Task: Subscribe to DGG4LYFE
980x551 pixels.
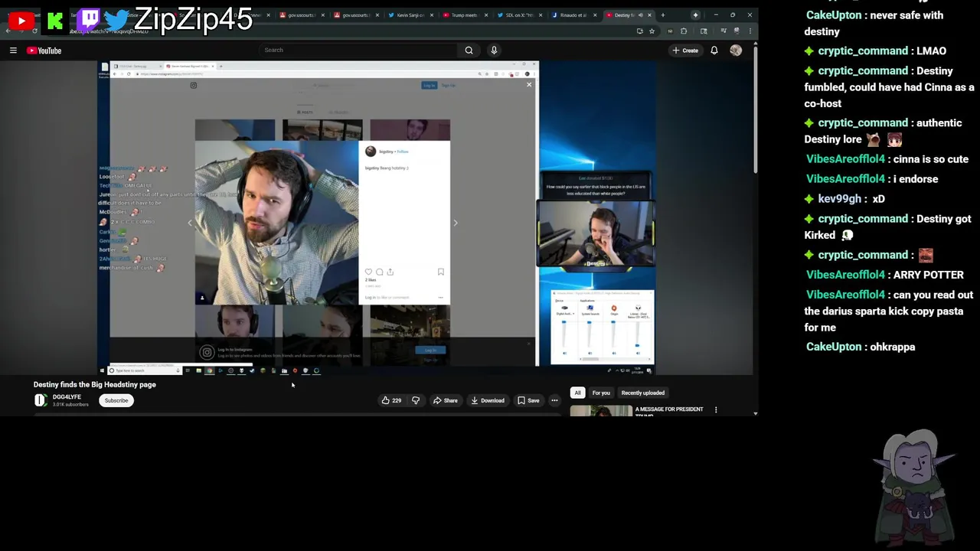Action: [x=116, y=400]
